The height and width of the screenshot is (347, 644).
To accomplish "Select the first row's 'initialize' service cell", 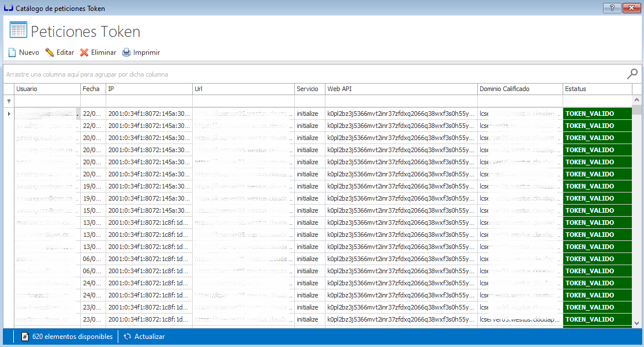I will [x=310, y=114].
